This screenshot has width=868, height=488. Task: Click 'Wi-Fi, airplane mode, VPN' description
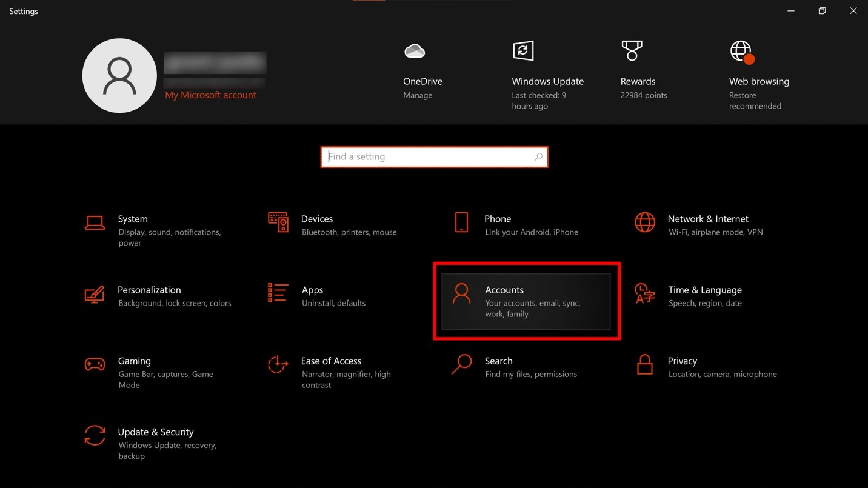tap(716, 232)
